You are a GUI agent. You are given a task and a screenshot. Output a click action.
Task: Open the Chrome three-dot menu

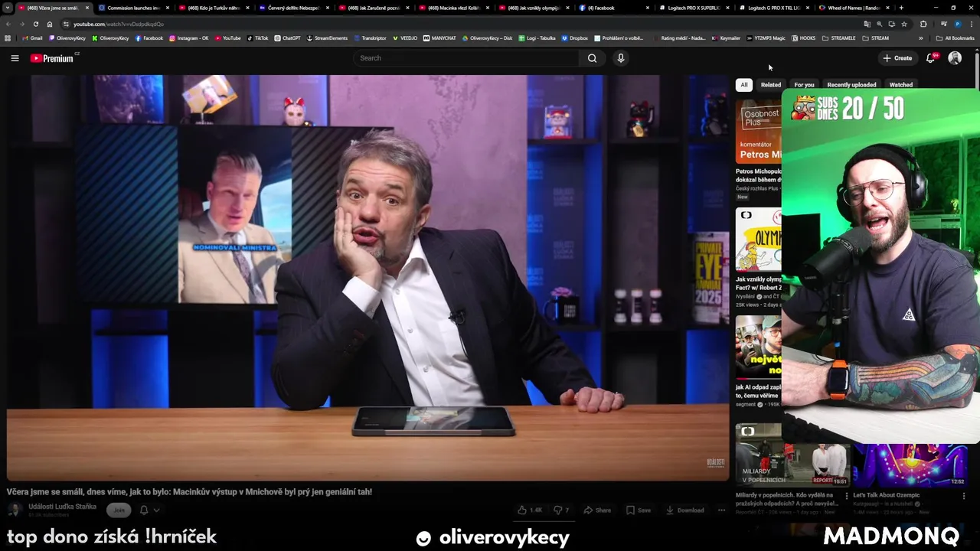point(972,24)
